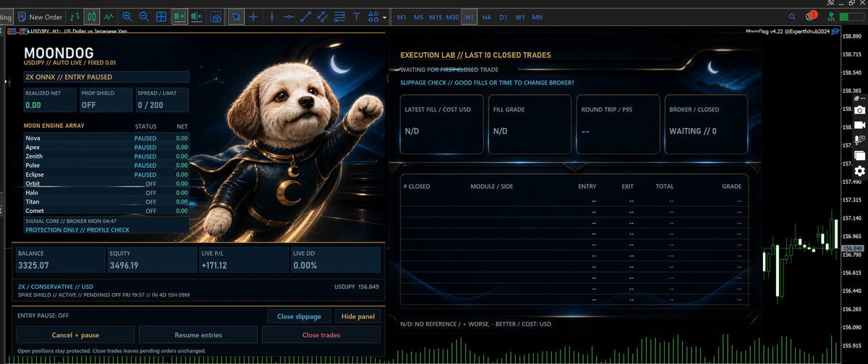Screen dimensions: 868x364
Task: Click the EQUITY 3496.19 box
Action: click(x=152, y=261)
